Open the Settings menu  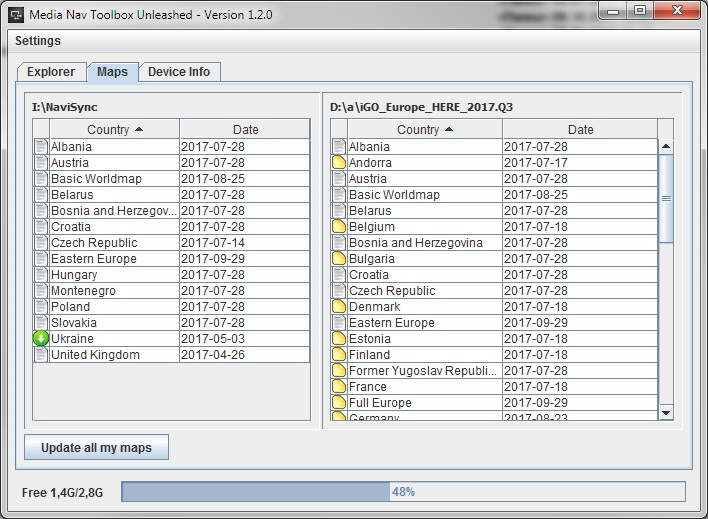[x=38, y=41]
